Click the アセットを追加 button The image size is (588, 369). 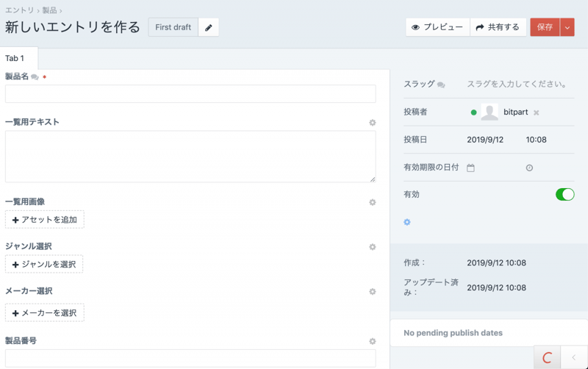click(45, 220)
